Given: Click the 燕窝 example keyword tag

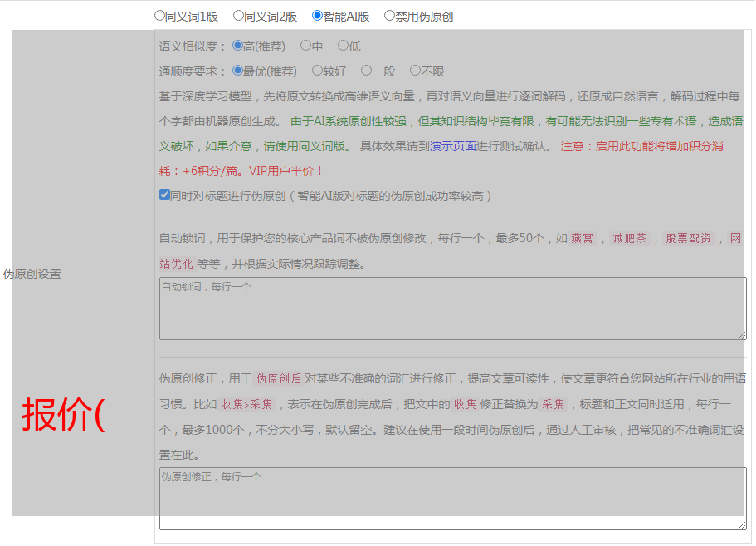Looking at the screenshot, I should 583,239.
